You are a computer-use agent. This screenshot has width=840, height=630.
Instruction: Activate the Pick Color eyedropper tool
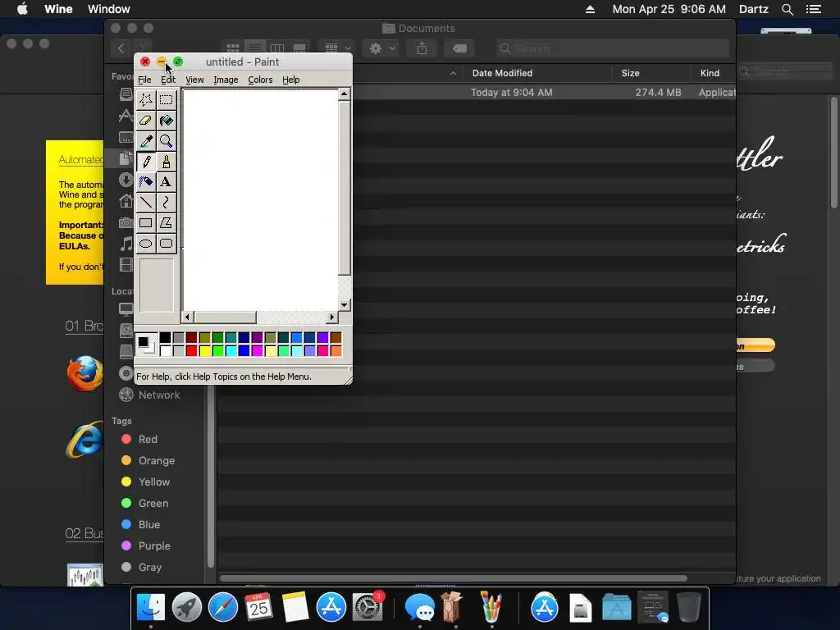click(146, 141)
